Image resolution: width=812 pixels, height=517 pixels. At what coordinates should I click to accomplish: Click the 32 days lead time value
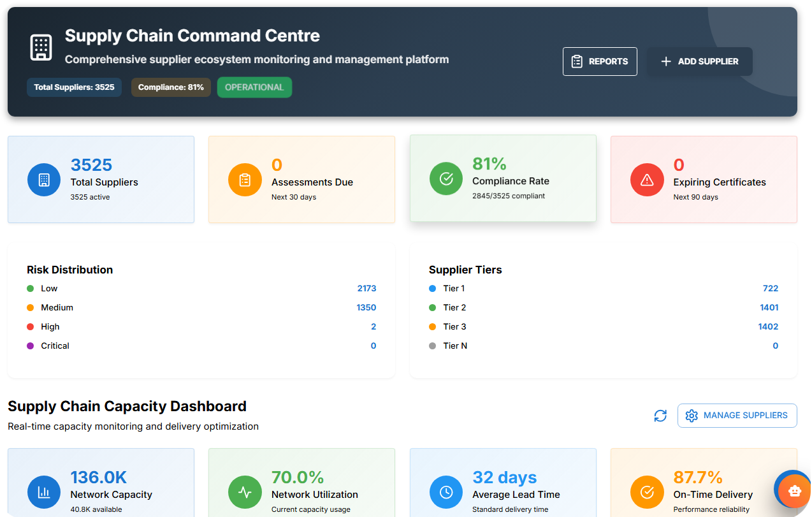coord(505,477)
